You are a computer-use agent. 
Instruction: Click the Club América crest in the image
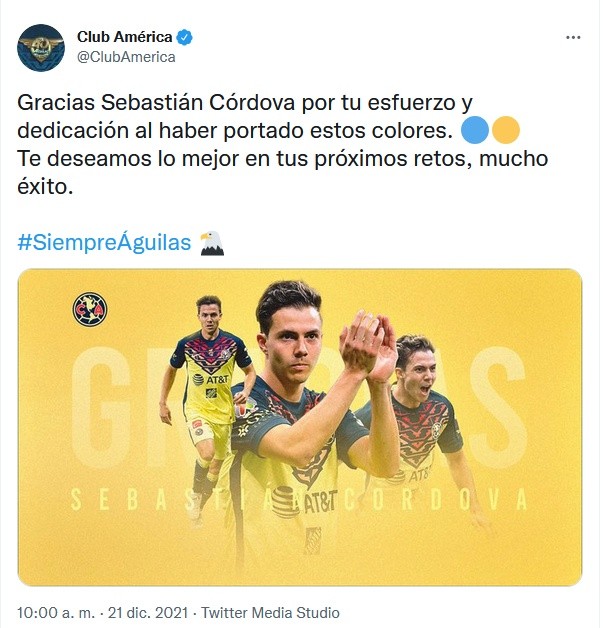90,309
